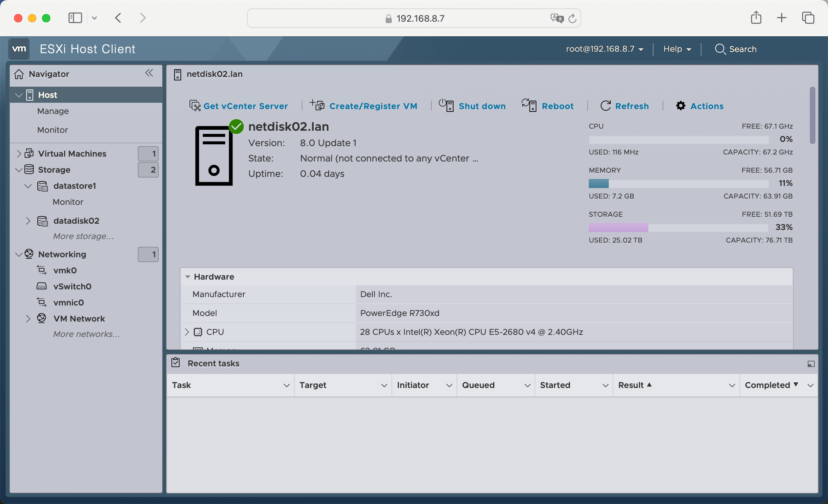
Task: Click the Memory usage bar
Action: click(679, 183)
